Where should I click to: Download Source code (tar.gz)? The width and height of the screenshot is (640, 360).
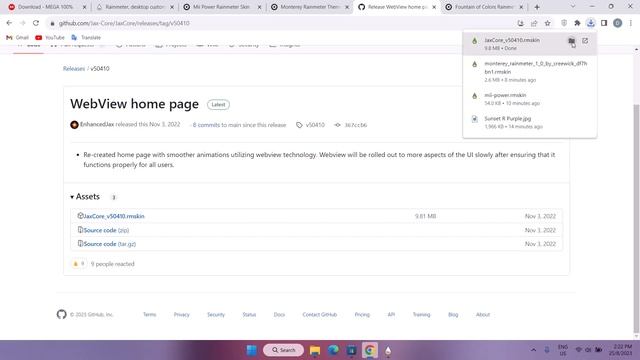pyautogui.click(x=109, y=244)
